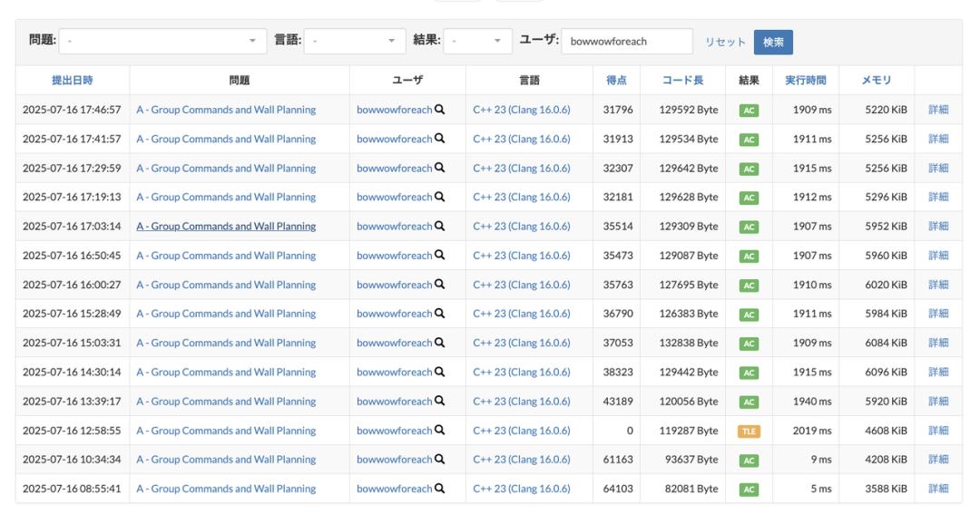Click the リセット link

coord(726,42)
